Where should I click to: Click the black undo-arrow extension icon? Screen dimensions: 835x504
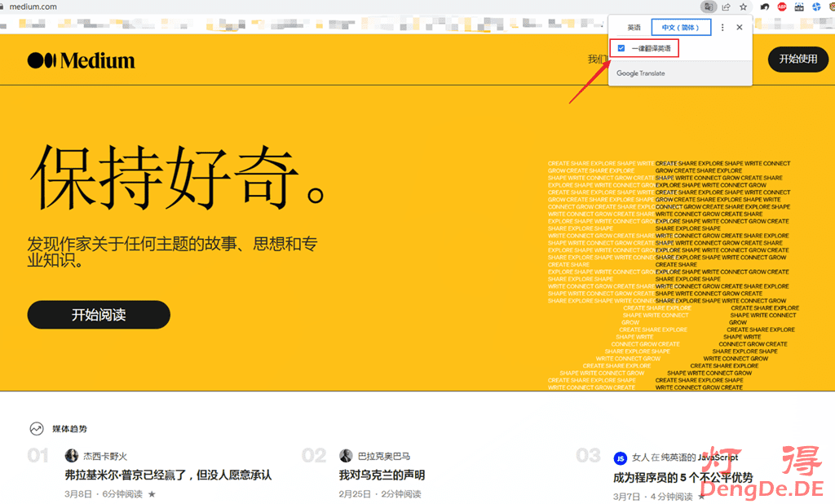764,7
